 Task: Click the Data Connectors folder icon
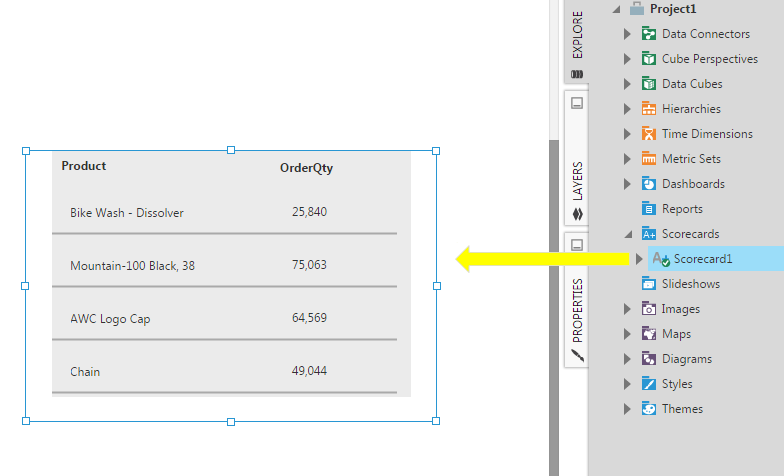[x=648, y=34]
